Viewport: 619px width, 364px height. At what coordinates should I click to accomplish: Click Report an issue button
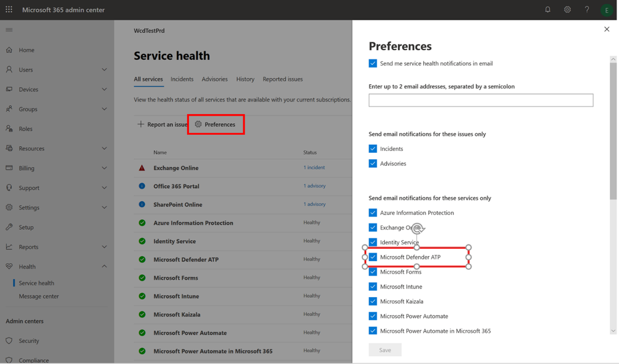click(162, 124)
